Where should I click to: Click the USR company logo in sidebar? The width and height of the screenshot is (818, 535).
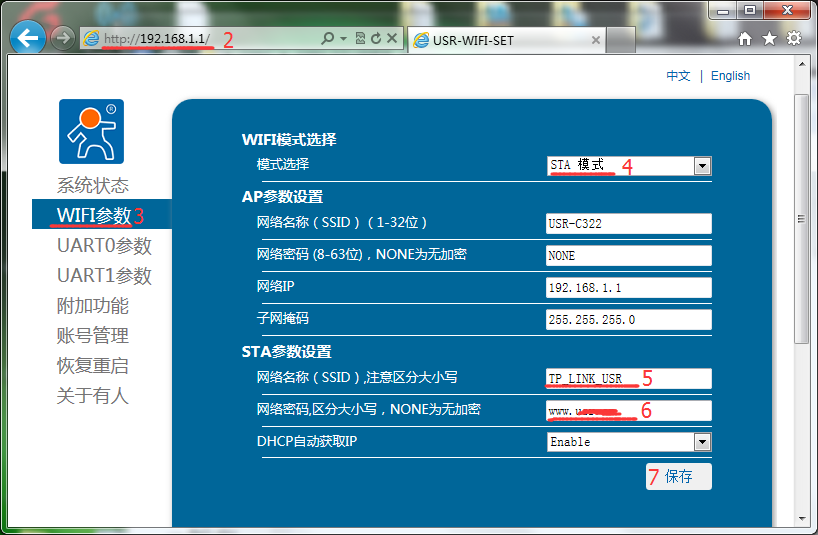tap(91, 131)
